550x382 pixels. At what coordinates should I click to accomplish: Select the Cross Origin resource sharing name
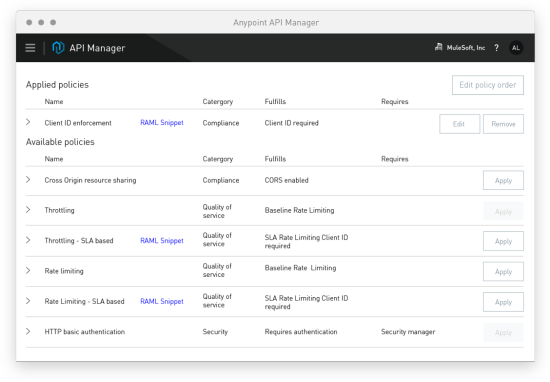click(x=90, y=180)
